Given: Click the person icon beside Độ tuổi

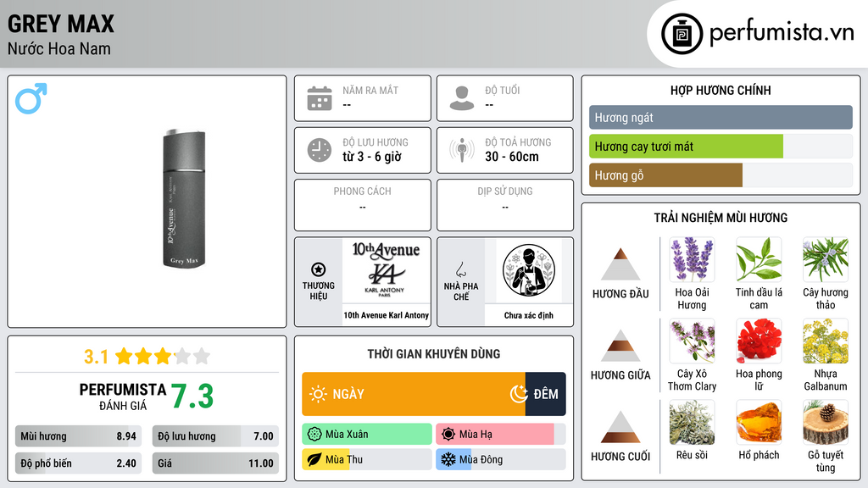Looking at the screenshot, I should click(x=462, y=98).
